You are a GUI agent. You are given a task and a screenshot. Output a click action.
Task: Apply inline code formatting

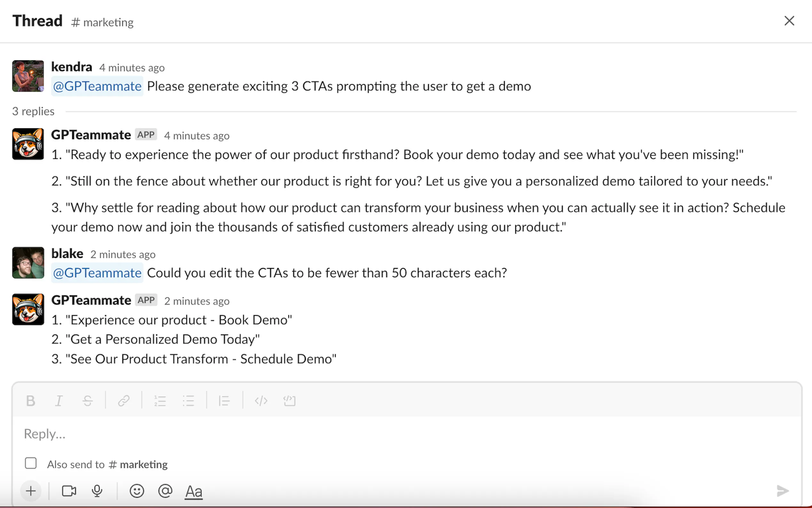(261, 401)
